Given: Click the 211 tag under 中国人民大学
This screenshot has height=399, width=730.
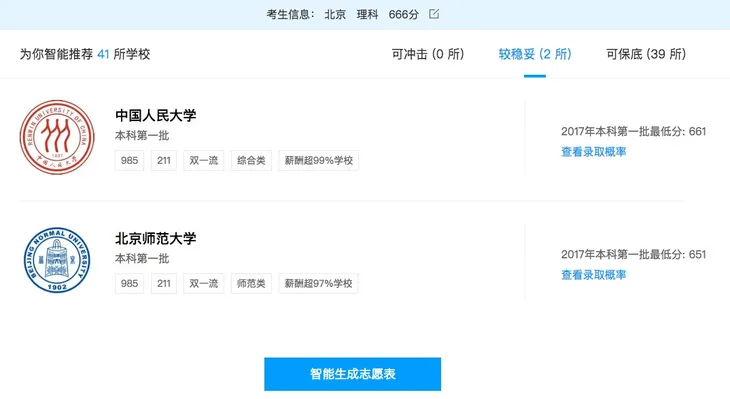Looking at the screenshot, I should tap(164, 161).
